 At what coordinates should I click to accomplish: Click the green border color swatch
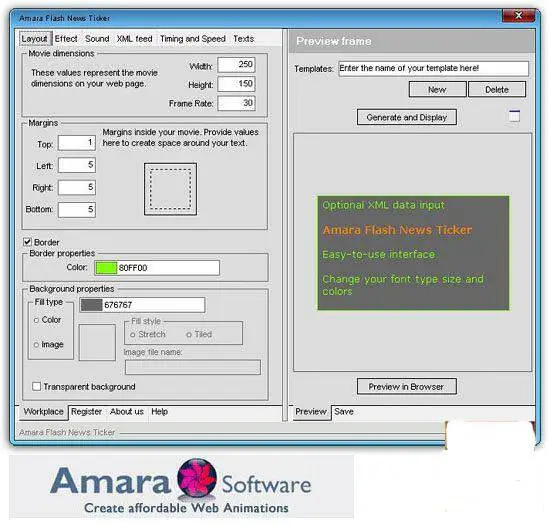tap(106, 268)
